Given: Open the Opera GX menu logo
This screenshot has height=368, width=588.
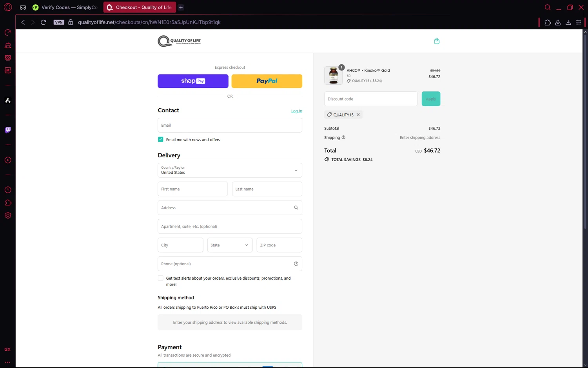Looking at the screenshot, I should [8, 7].
